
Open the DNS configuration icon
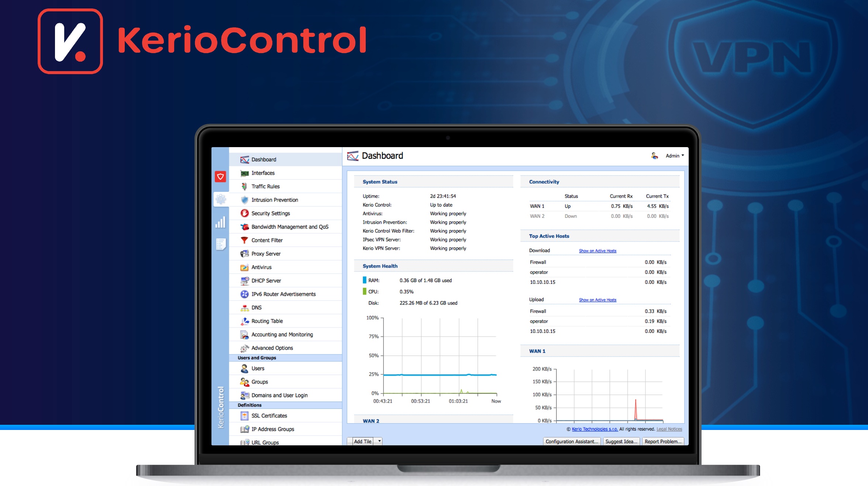coord(244,307)
